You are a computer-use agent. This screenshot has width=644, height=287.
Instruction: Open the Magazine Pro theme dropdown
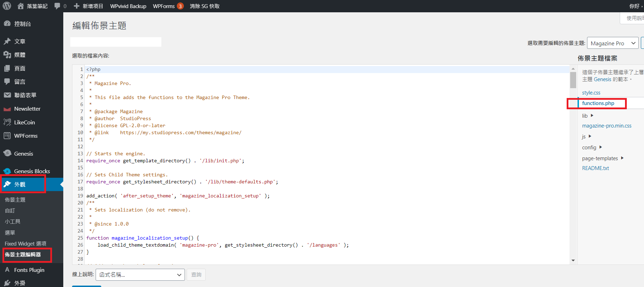(613, 43)
